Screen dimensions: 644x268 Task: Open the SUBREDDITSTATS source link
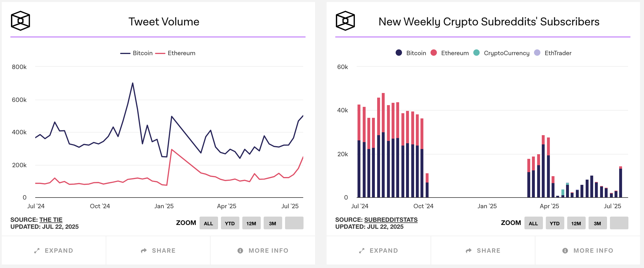(391, 219)
